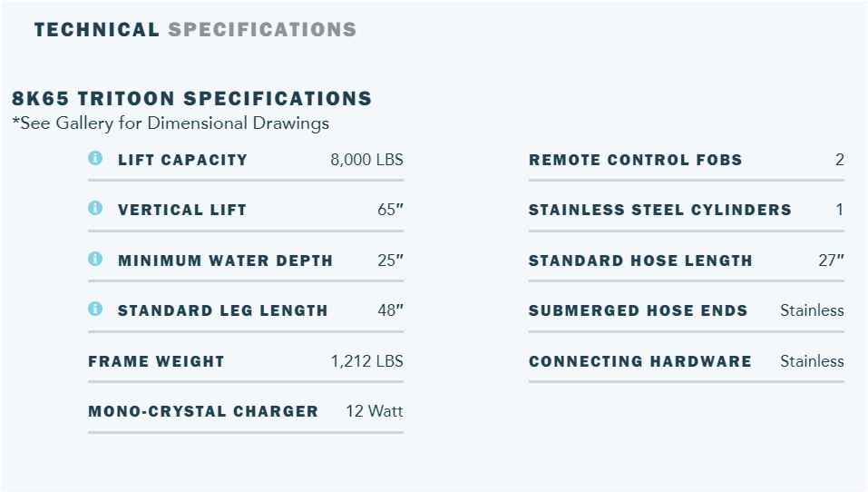Click the 1,212 LBS frame weight value
Image resolution: width=868 pixels, height=492 pixels.
(x=366, y=361)
